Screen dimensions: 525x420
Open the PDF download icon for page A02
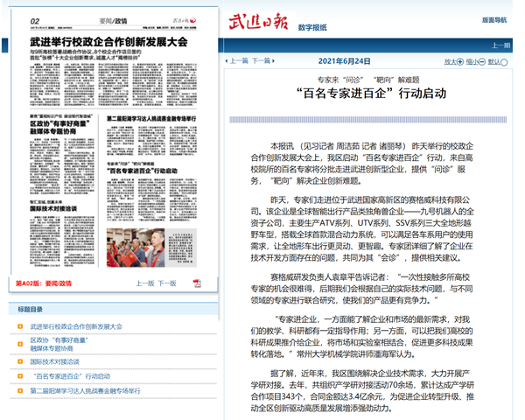(196, 283)
